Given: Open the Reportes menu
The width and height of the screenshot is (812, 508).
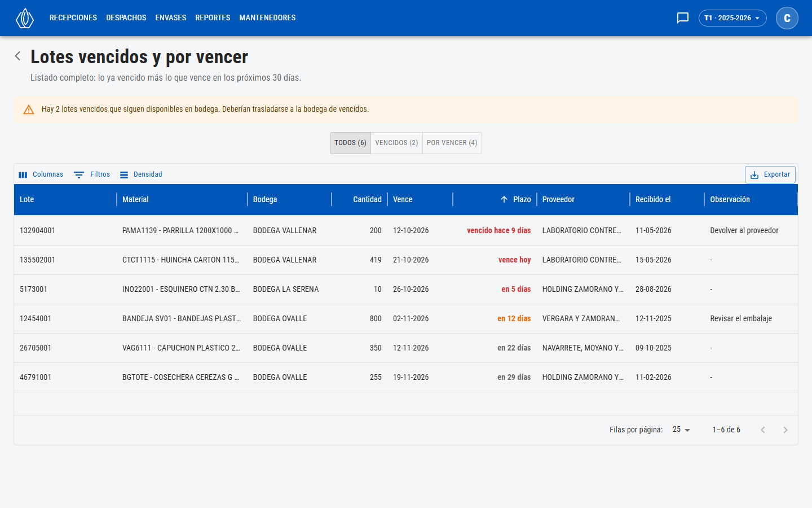Looking at the screenshot, I should pos(213,18).
